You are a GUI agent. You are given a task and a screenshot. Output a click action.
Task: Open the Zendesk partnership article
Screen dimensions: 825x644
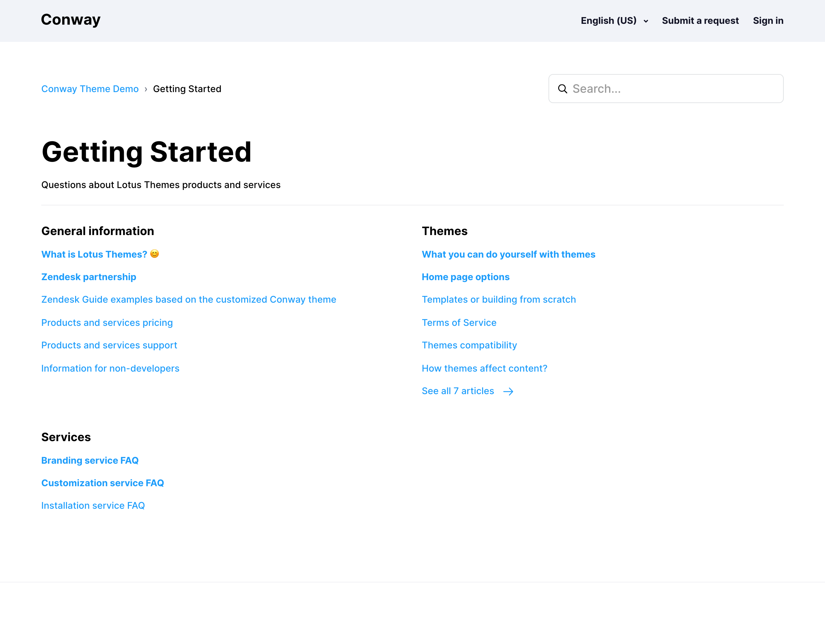click(89, 277)
